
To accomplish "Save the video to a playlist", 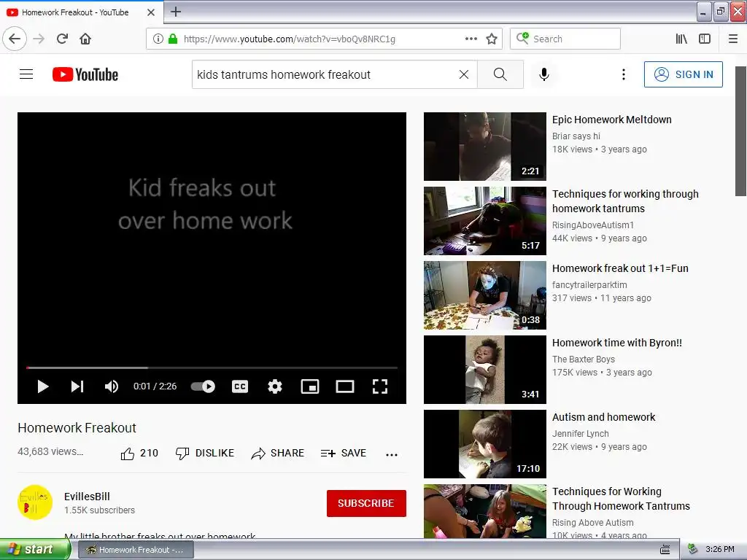I will click(x=344, y=454).
